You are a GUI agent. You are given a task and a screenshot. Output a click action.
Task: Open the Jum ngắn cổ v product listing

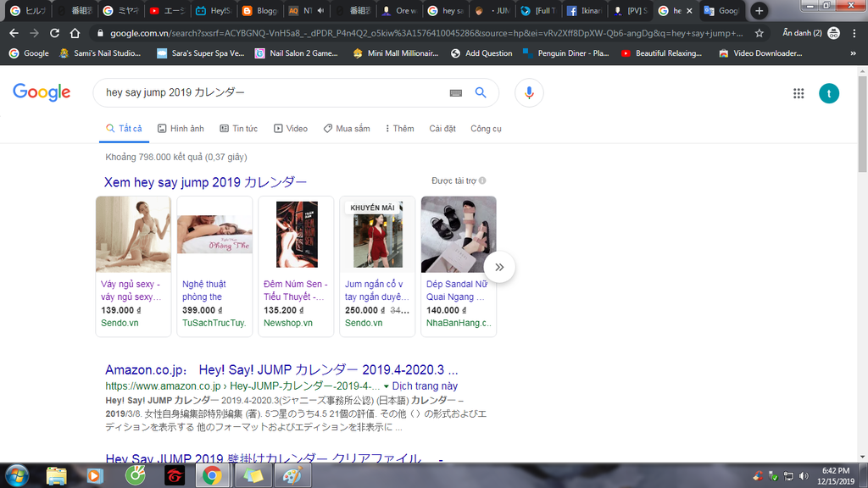click(x=377, y=266)
